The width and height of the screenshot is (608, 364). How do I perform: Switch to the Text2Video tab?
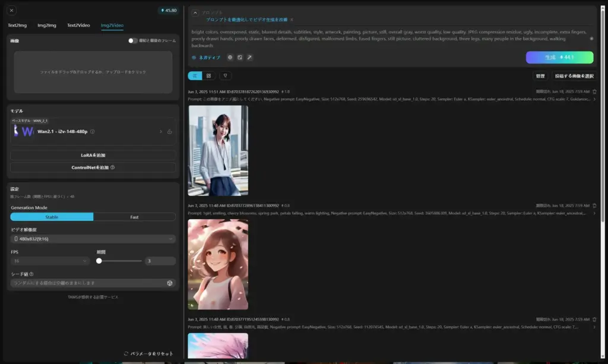click(78, 26)
